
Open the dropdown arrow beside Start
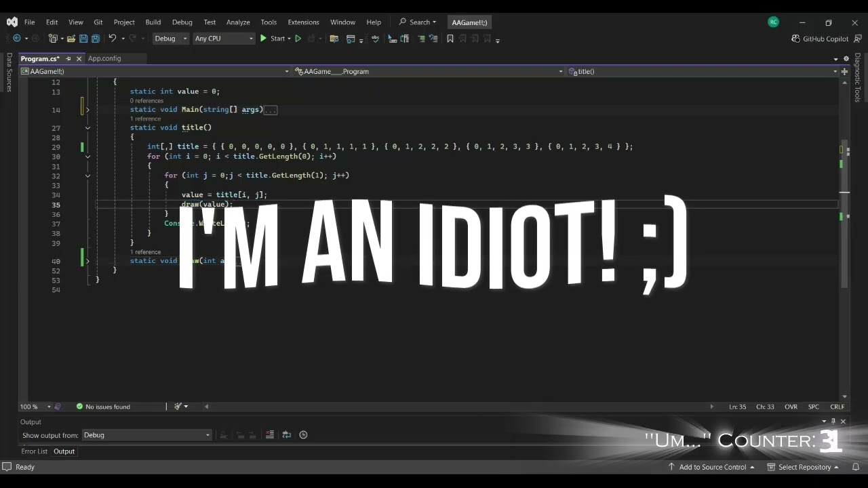pyautogui.click(x=289, y=39)
